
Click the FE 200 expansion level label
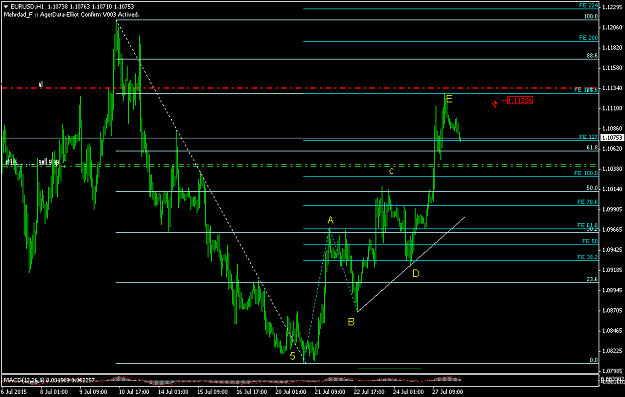[588, 38]
